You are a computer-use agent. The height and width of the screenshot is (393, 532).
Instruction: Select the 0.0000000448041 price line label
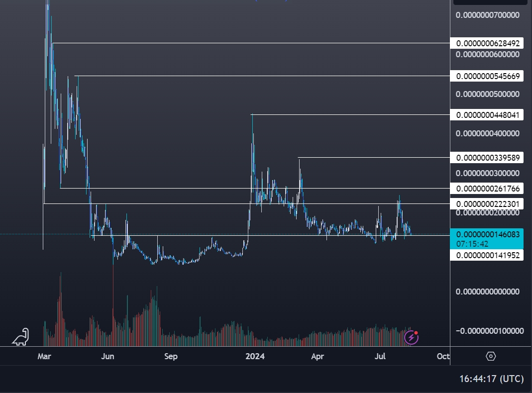[x=487, y=115]
